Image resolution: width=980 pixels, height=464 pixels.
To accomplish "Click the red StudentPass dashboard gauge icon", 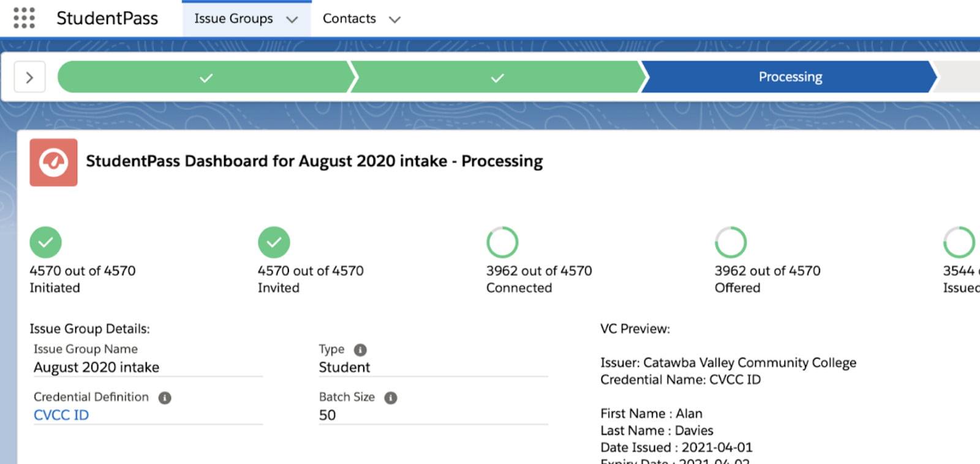I will coord(53,162).
